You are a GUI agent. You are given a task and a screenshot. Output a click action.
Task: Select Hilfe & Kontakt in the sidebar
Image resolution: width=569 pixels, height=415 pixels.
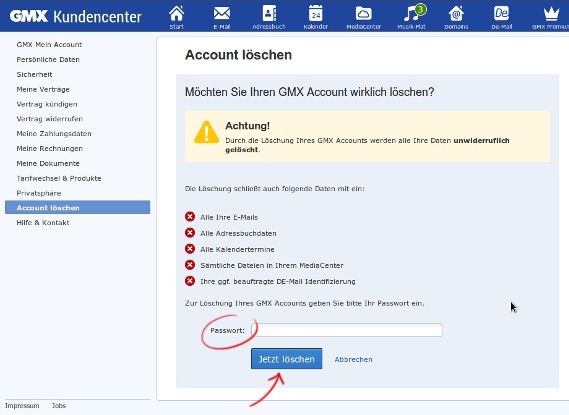pos(43,222)
